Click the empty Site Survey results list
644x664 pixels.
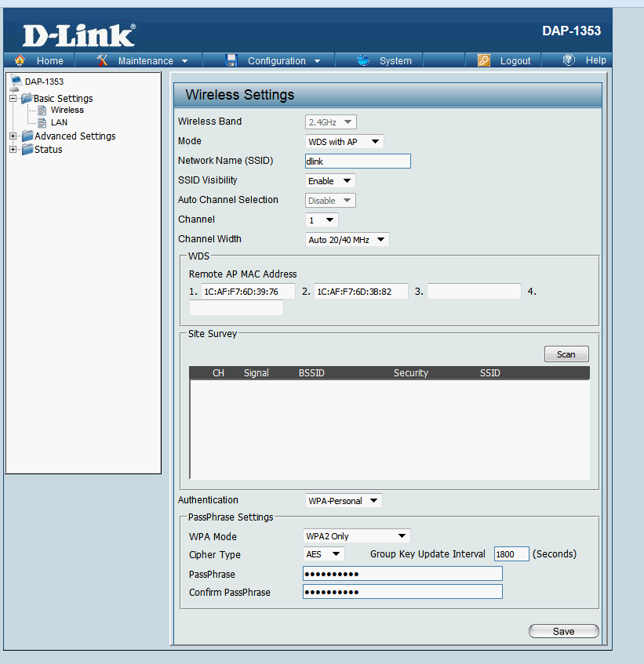[x=390, y=430]
